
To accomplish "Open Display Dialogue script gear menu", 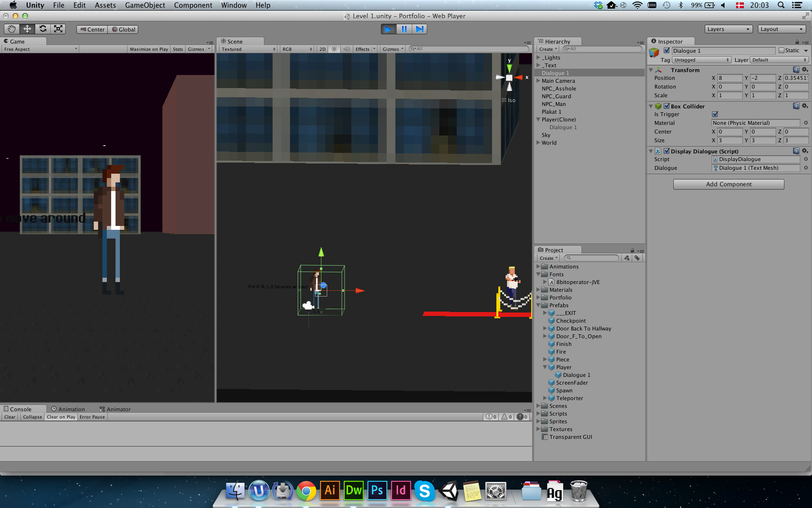I will click(x=805, y=151).
